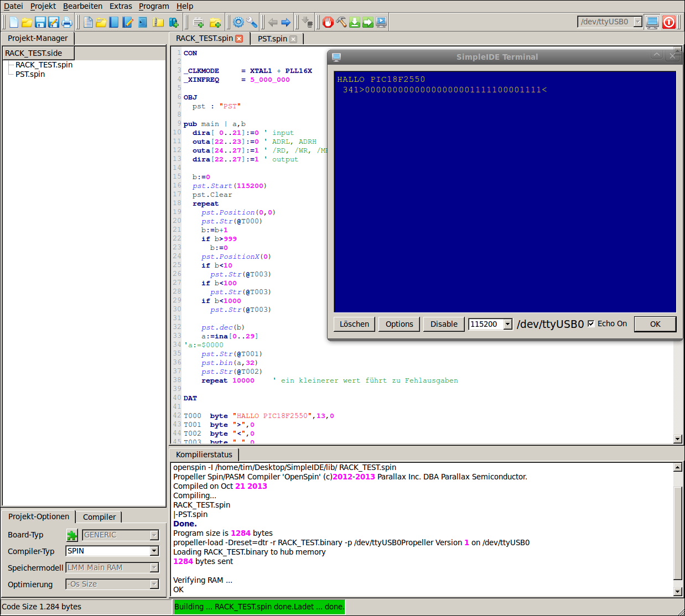Open the Compiler-Typ SPIN dropdown

click(154, 551)
